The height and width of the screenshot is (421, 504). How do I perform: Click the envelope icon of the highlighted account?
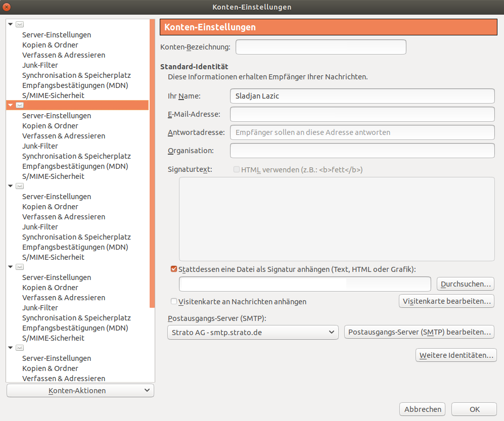pyautogui.click(x=20, y=105)
